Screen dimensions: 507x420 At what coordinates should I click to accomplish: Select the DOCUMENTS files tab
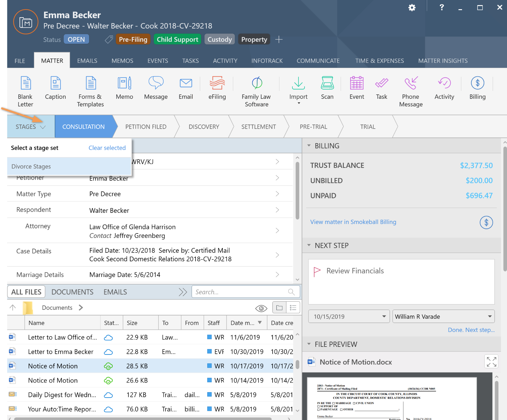tap(72, 292)
